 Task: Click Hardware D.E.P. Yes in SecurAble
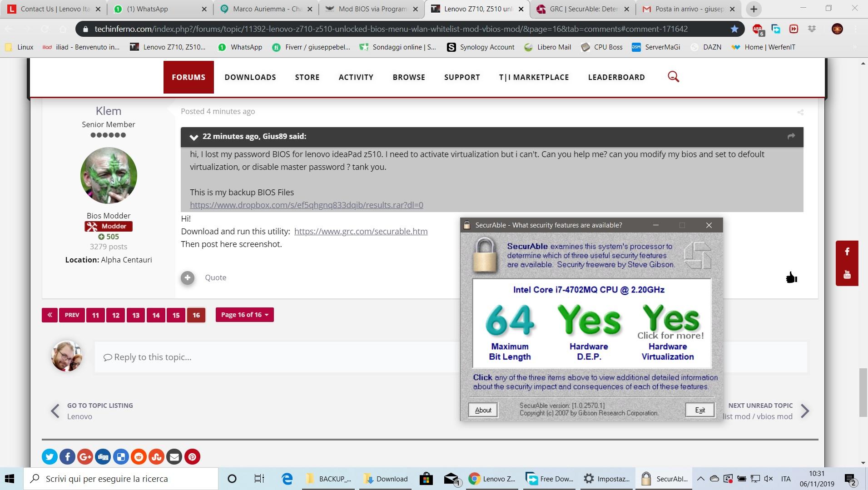click(x=589, y=332)
